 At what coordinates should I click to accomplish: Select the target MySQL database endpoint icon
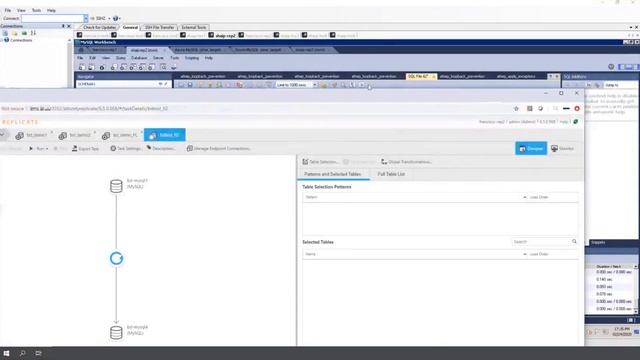click(x=116, y=333)
